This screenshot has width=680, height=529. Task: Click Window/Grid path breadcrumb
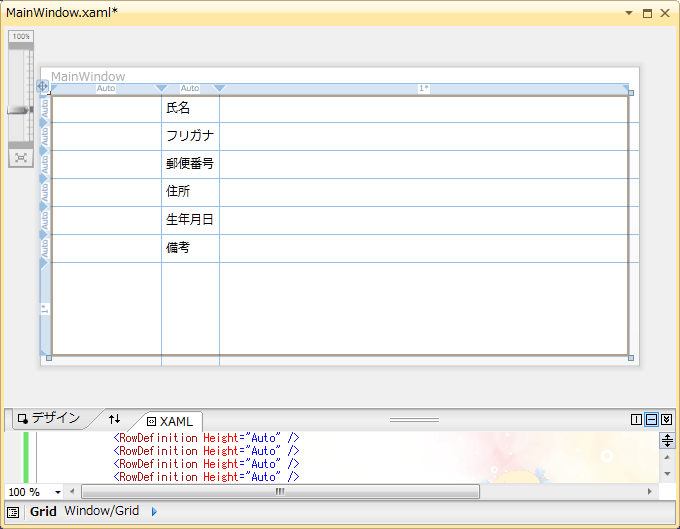(101, 511)
